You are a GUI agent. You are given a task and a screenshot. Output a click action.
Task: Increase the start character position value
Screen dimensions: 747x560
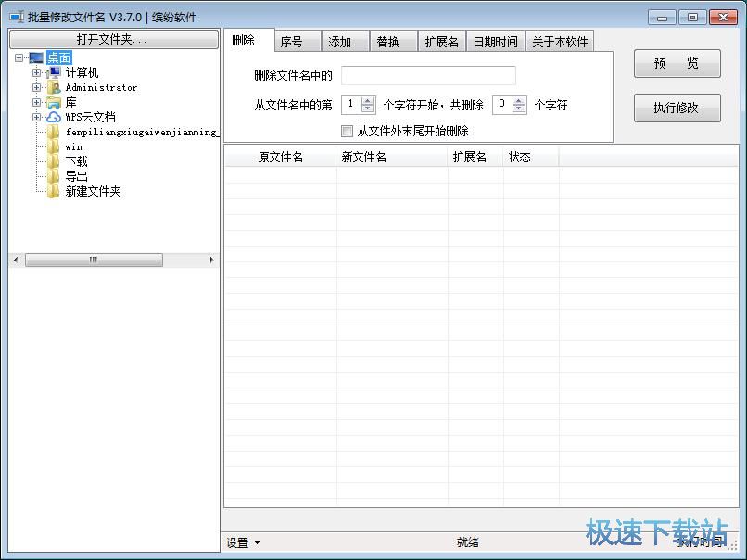click(368, 101)
